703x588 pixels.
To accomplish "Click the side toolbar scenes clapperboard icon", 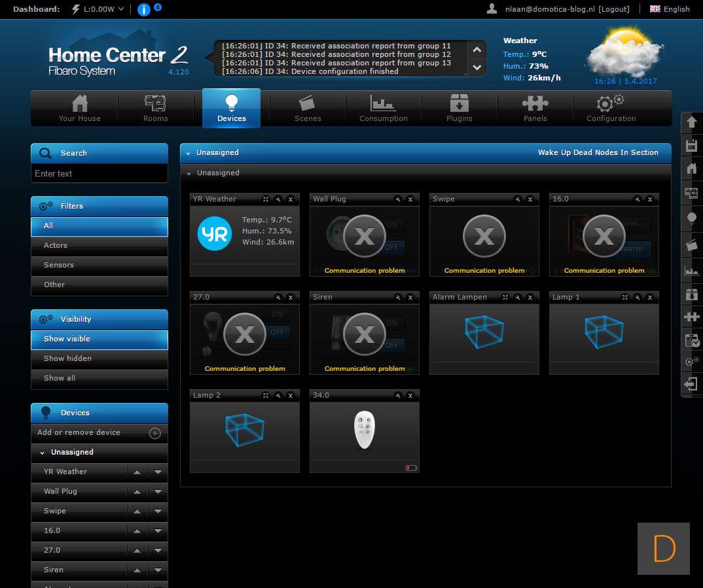I will 691,245.
